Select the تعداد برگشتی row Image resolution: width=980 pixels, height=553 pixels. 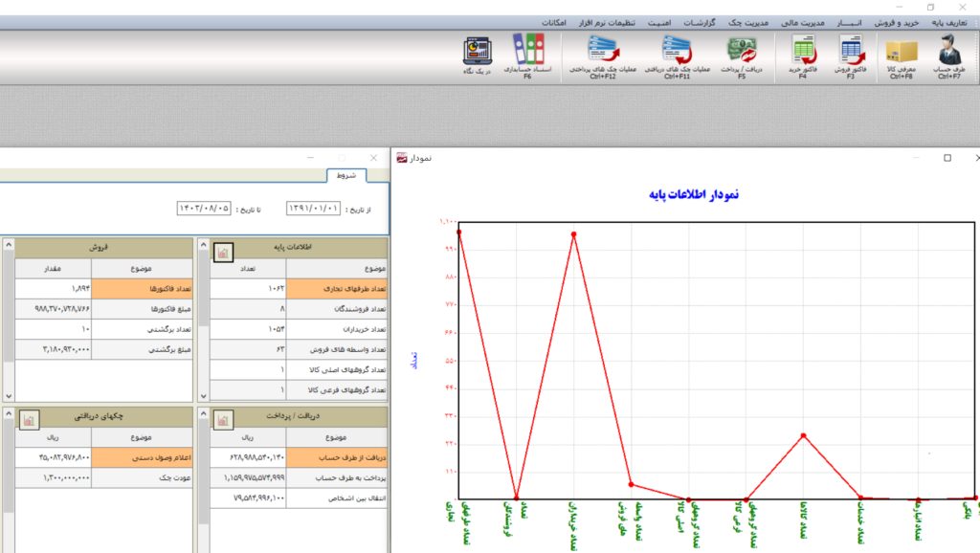103,329
